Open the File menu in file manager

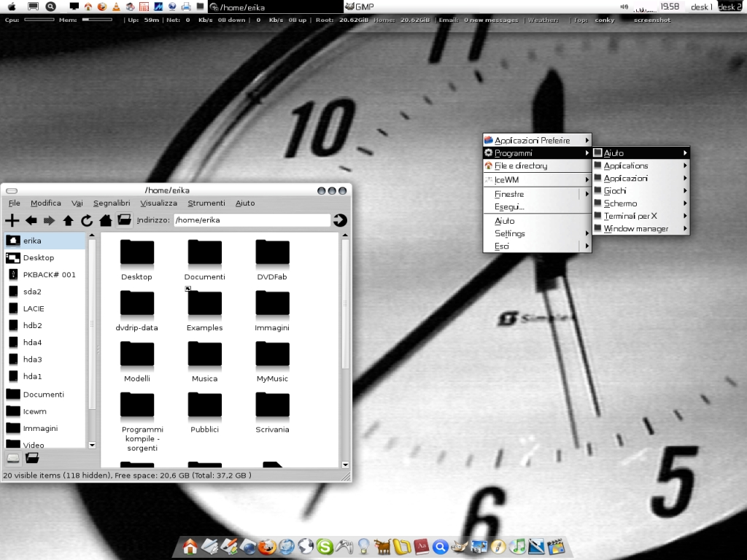coord(15,203)
